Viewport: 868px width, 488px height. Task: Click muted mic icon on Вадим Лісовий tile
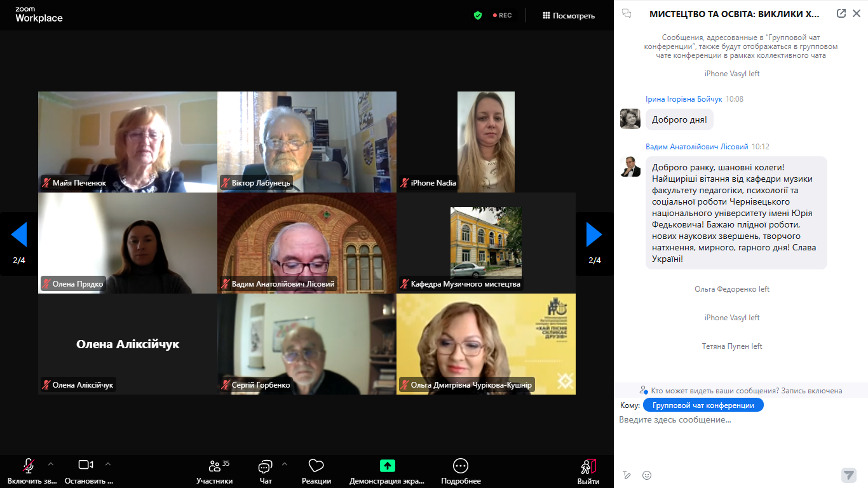pyautogui.click(x=226, y=284)
